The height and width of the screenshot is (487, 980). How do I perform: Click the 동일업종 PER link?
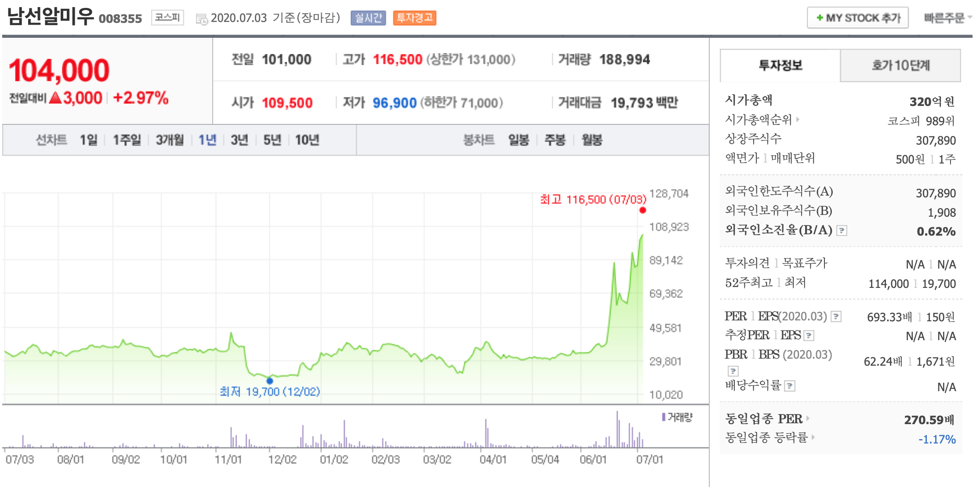point(764,419)
